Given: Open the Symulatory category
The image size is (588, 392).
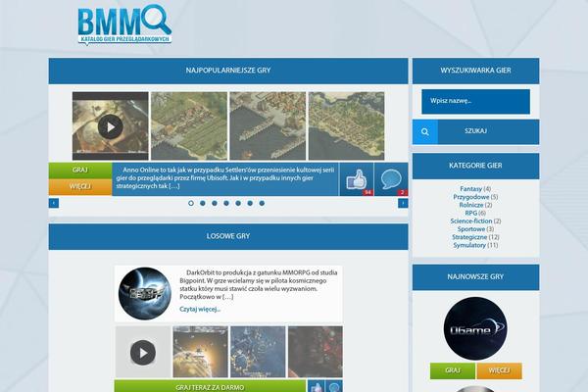Looking at the screenshot, I should (469, 245).
